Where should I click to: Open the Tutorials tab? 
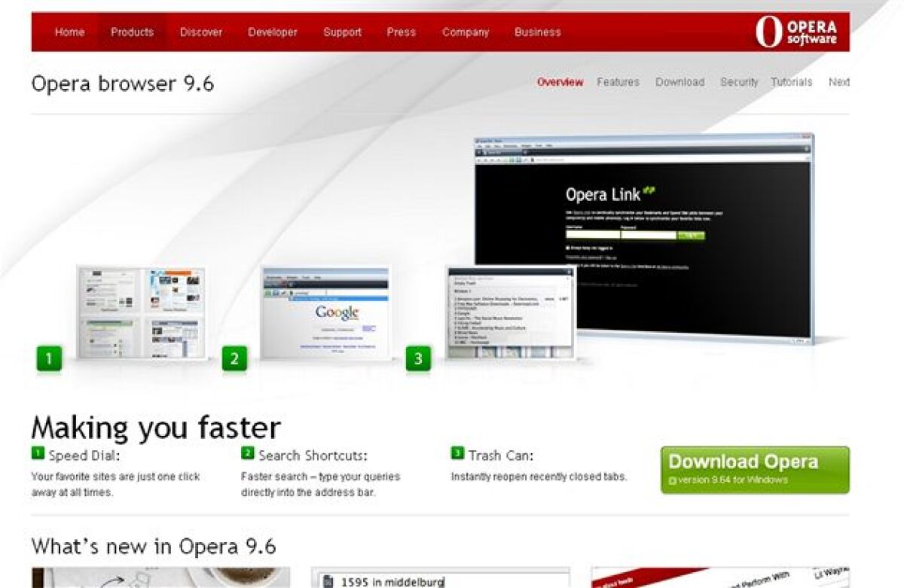[x=792, y=82]
